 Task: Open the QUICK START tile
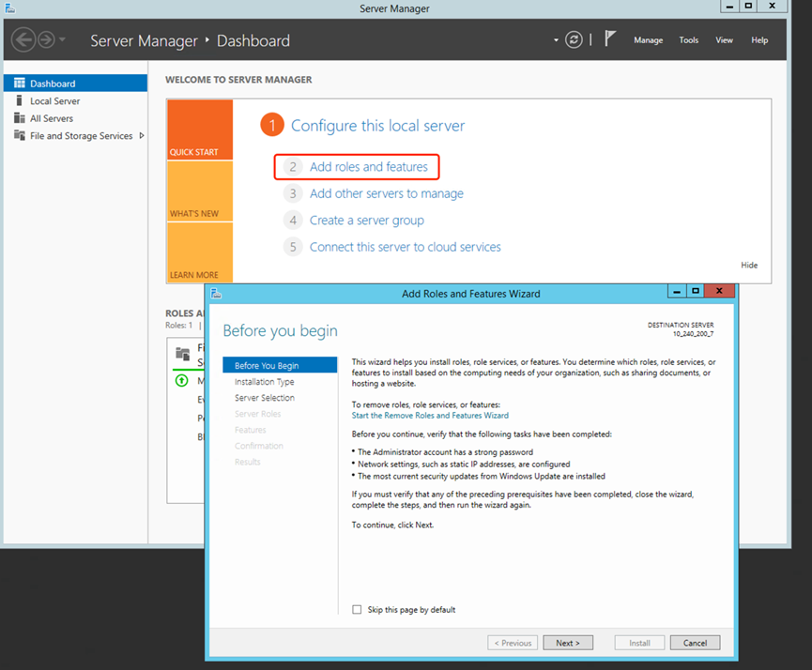200,129
